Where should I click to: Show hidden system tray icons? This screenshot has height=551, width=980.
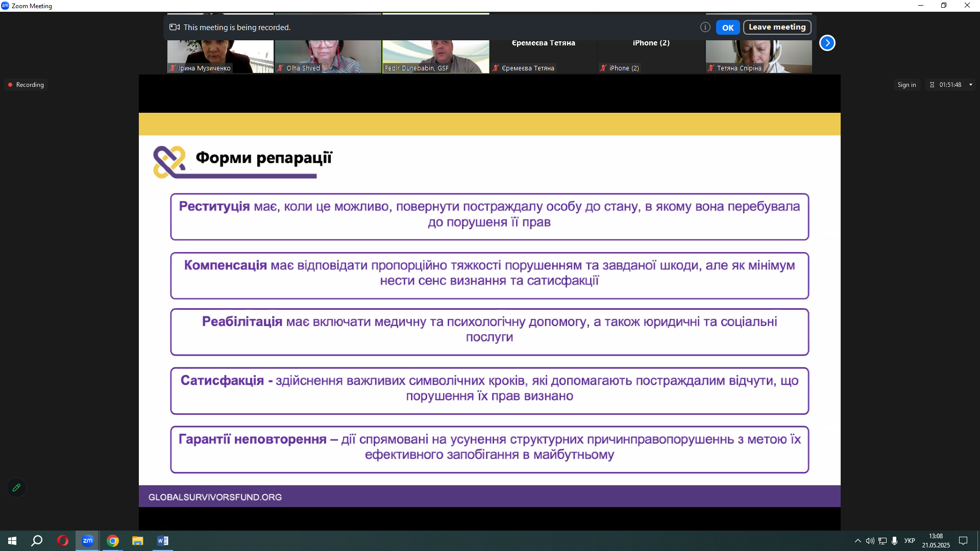pos(857,541)
